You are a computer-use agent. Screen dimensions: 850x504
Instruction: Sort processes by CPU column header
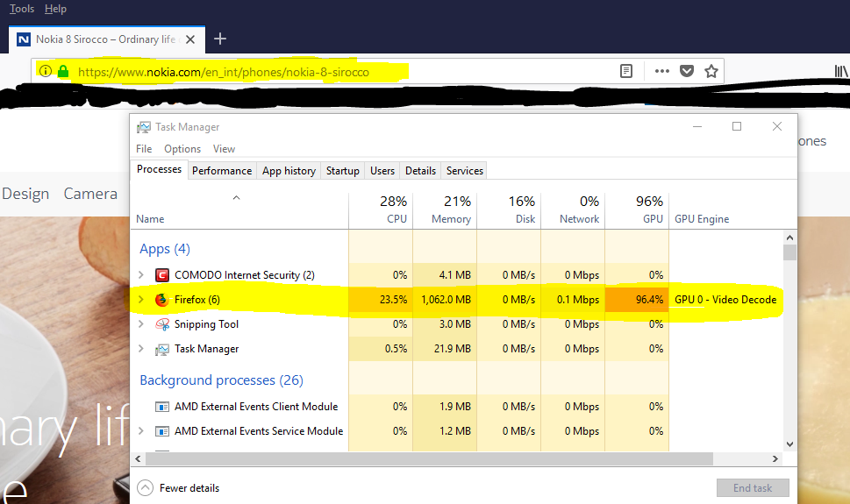click(381, 210)
